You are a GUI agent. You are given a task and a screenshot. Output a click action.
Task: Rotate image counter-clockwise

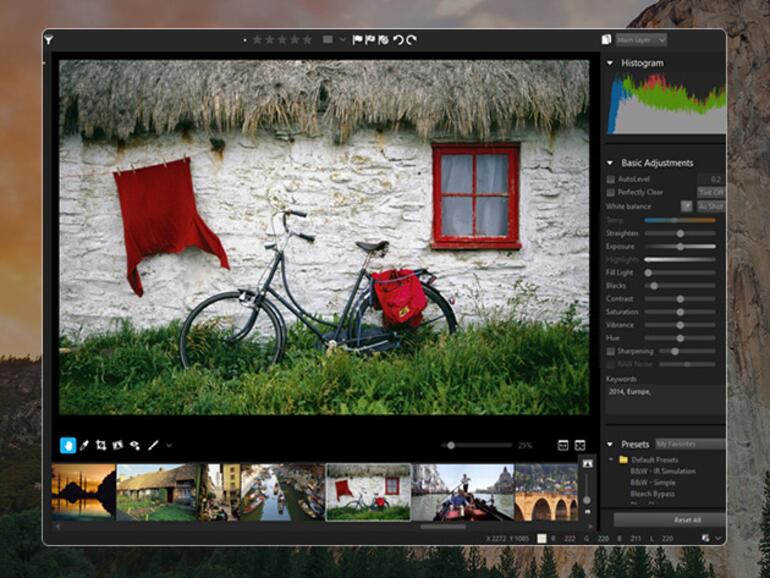pyautogui.click(x=398, y=40)
